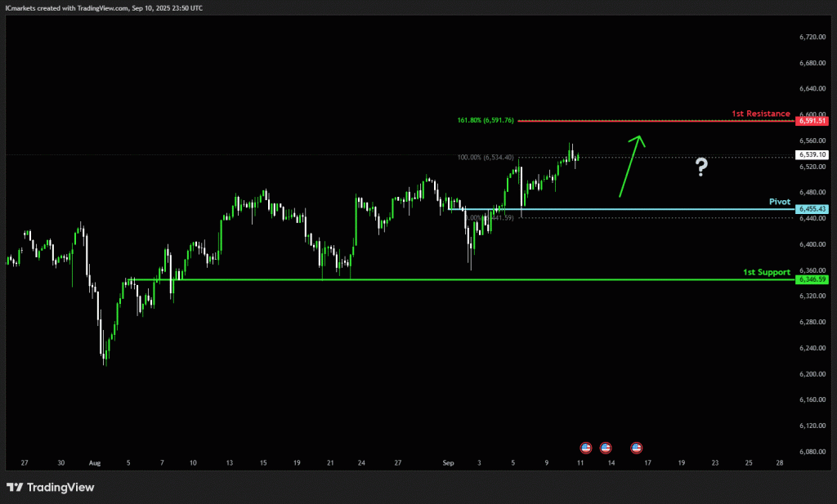Click the '11' date axis label
Image resolution: width=837 pixels, height=504 pixels.
coord(580,463)
